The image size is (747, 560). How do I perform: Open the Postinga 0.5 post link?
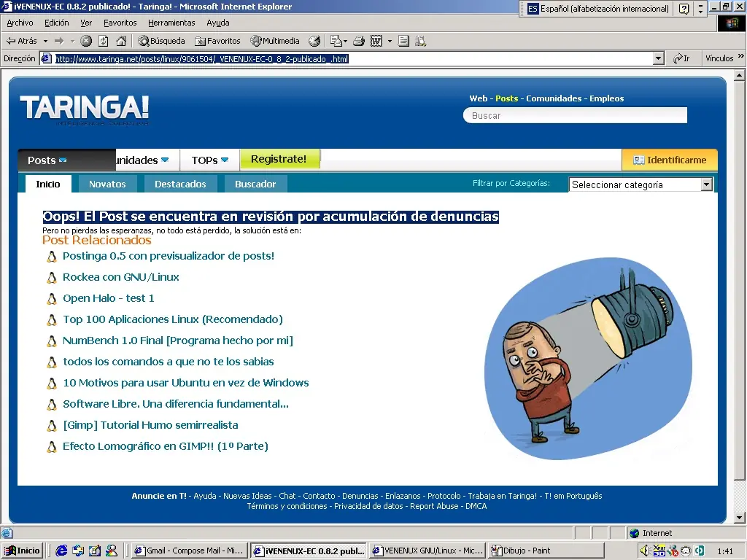point(169,256)
